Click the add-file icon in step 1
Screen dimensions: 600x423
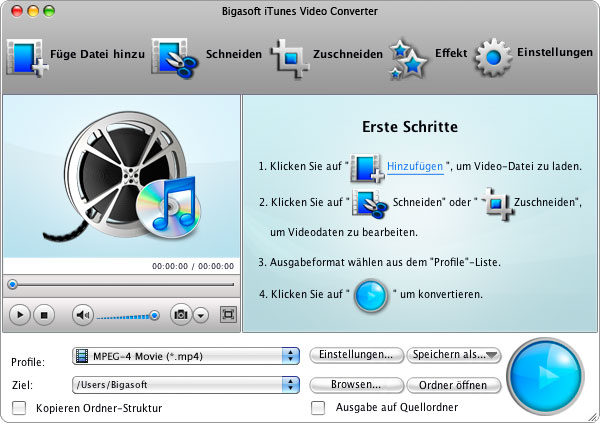pos(367,168)
